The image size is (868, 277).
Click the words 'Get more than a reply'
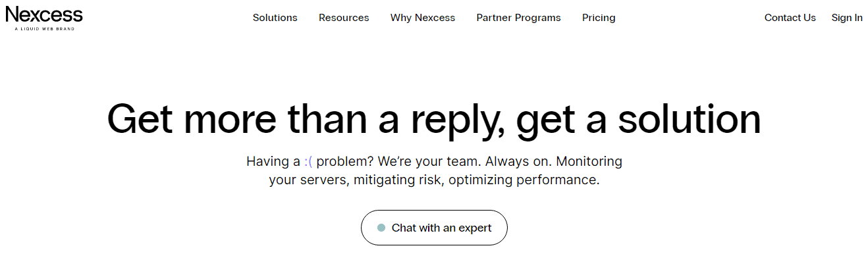click(x=306, y=120)
